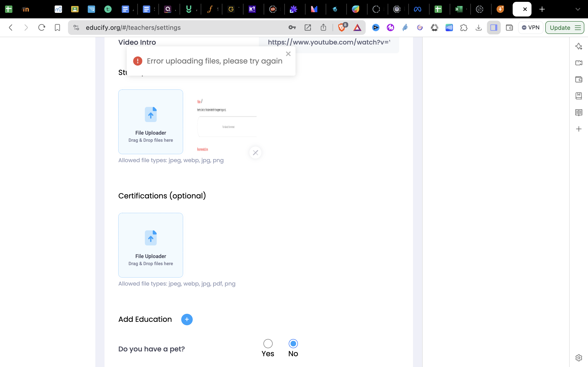Remove the uploaded image thumbnail
The width and height of the screenshot is (588, 367).
coord(255,153)
